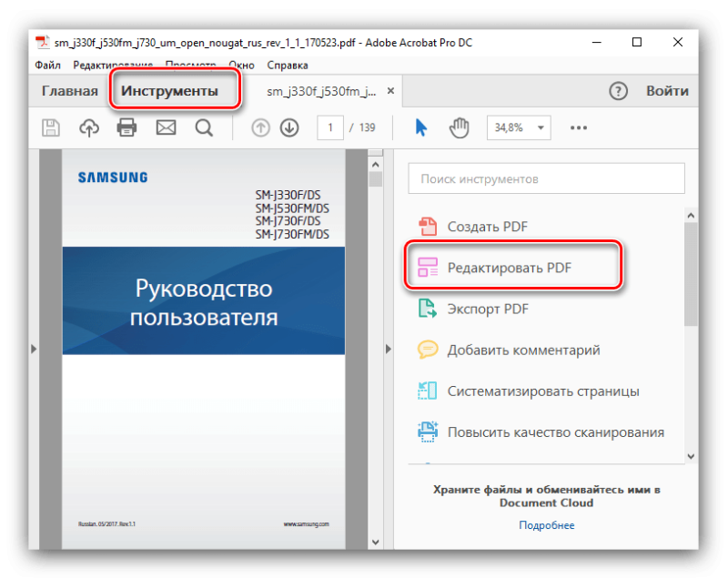Click the Создать PDF icon
Screen dimensions: 728x579
pos(428,227)
